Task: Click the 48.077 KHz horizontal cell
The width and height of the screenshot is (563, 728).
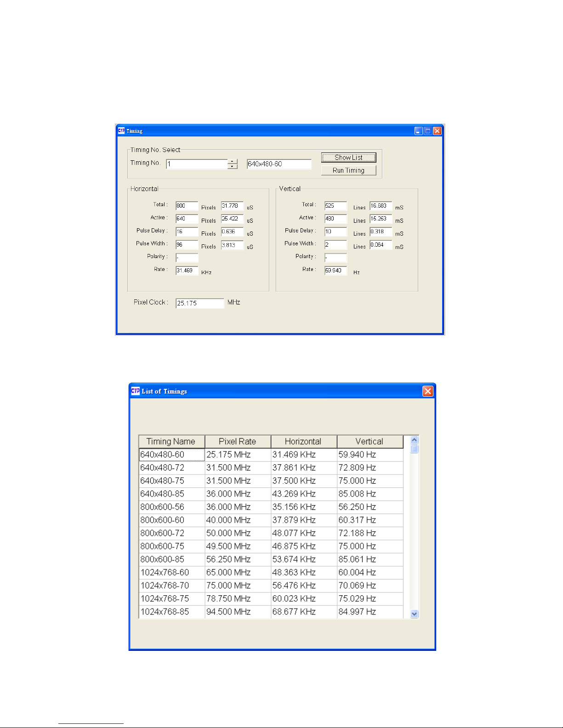Action: [304, 533]
